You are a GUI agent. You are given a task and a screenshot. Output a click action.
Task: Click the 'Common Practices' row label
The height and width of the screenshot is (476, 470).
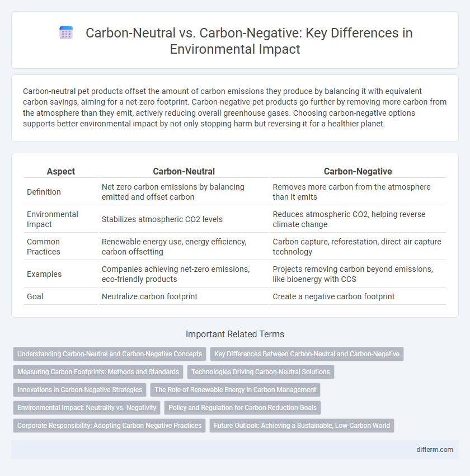point(44,247)
